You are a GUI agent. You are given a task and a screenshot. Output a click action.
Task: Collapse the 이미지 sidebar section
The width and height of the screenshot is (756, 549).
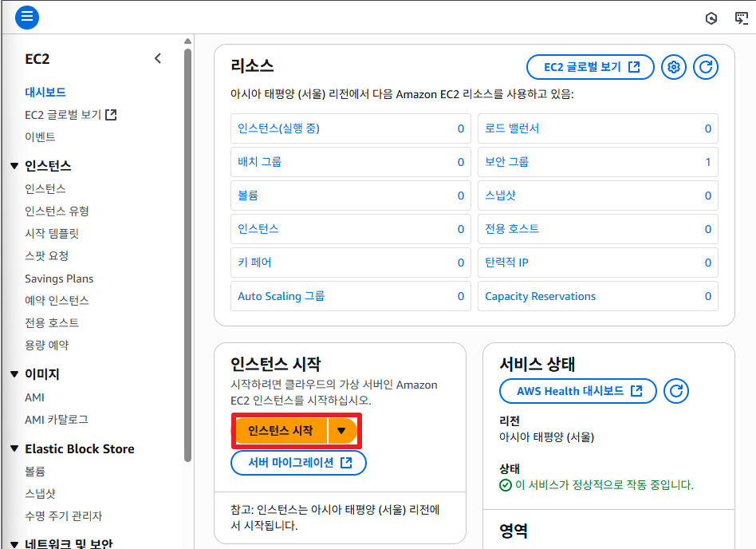pos(14,374)
